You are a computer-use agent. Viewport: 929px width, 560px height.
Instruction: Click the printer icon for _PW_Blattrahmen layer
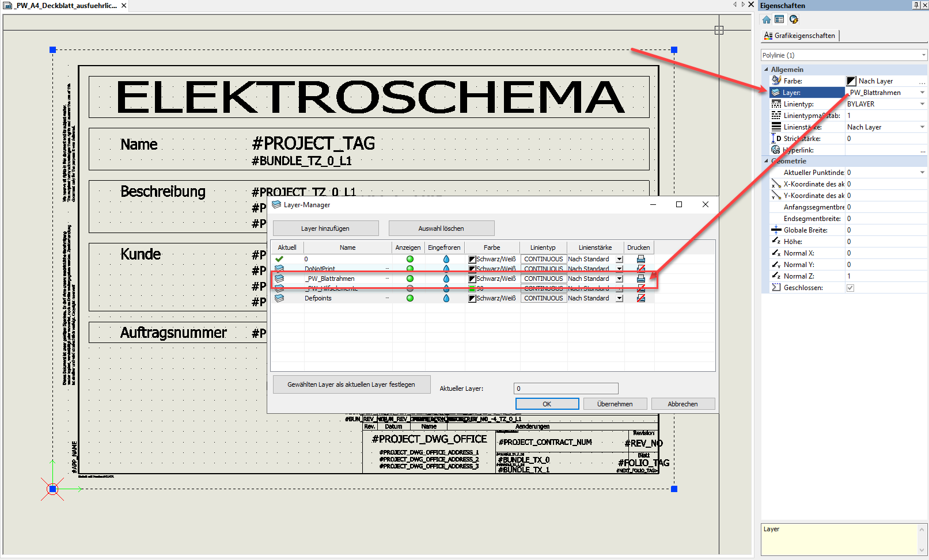(640, 279)
